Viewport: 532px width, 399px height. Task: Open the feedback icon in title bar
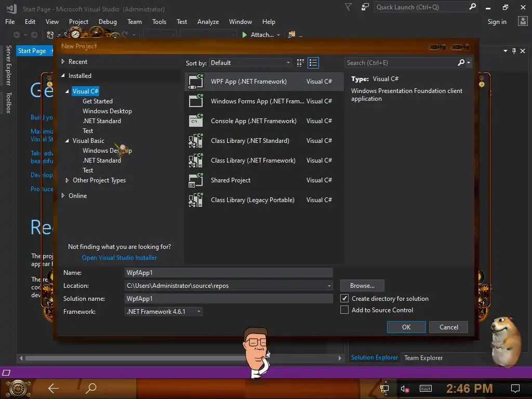365,7
